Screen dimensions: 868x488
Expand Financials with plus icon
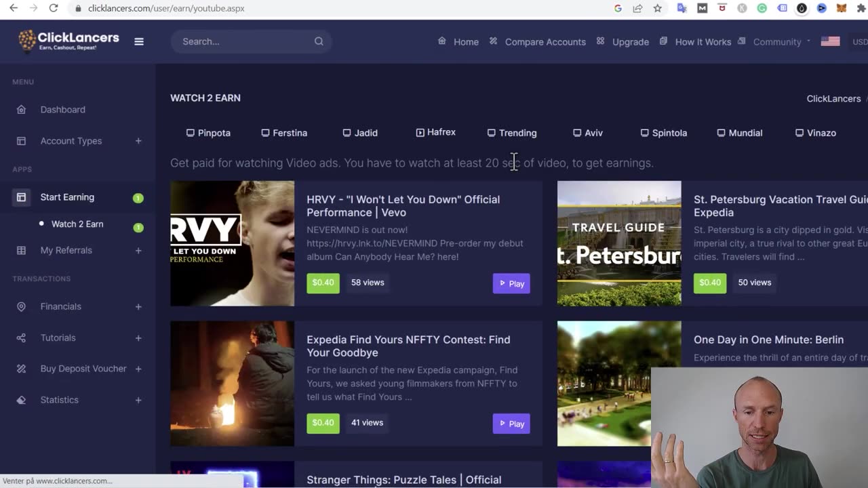(x=138, y=306)
